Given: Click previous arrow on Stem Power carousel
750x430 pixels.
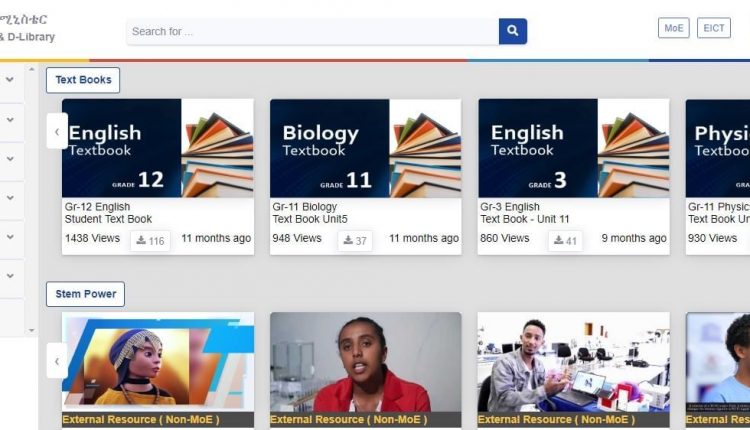Looking at the screenshot, I should point(57,361).
